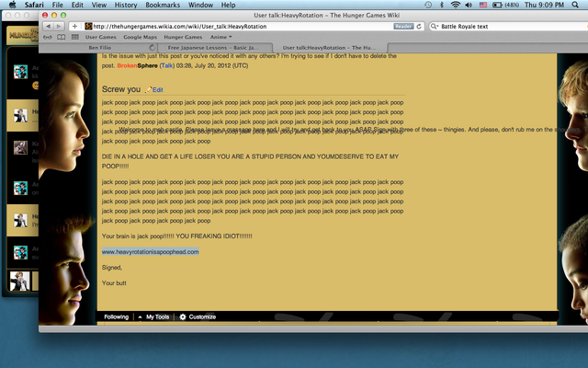Open the Bookmarks menu
The height and width of the screenshot is (368, 588).
point(163,5)
